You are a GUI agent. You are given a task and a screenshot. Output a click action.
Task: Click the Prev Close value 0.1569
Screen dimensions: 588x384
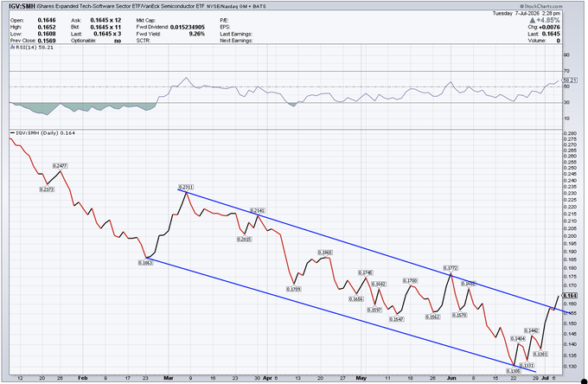coord(47,41)
